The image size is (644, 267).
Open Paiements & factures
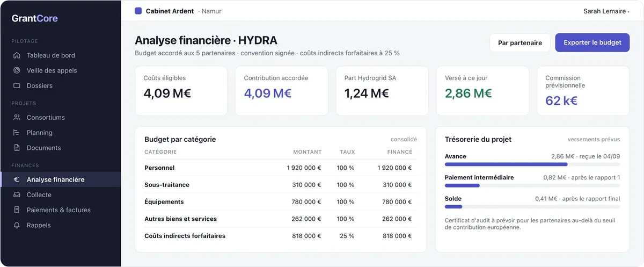61,210
